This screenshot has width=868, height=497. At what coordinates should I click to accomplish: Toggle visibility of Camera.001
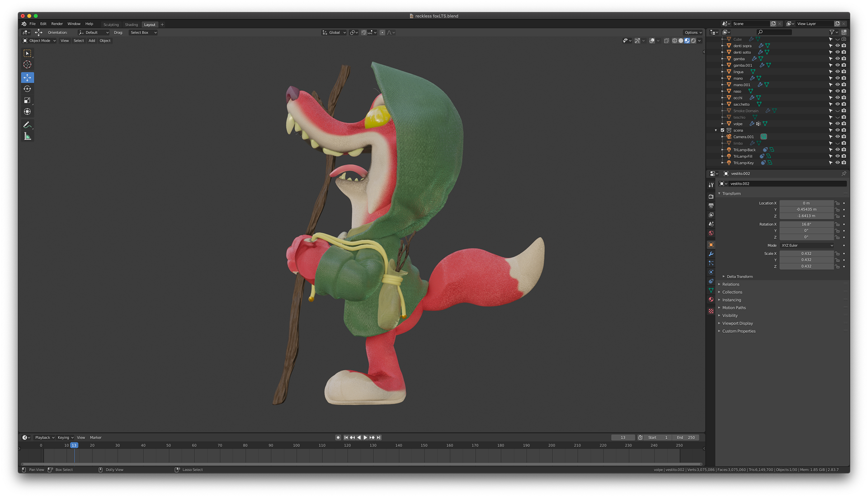(837, 137)
